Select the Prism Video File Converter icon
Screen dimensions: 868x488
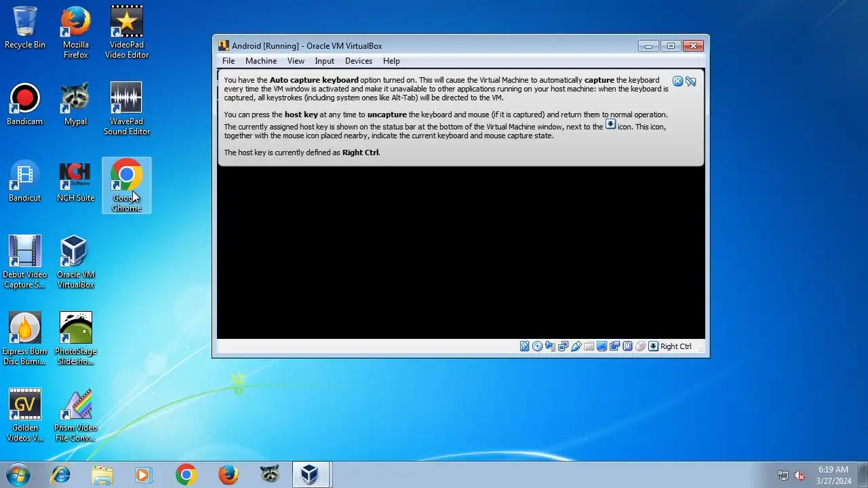tap(76, 415)
